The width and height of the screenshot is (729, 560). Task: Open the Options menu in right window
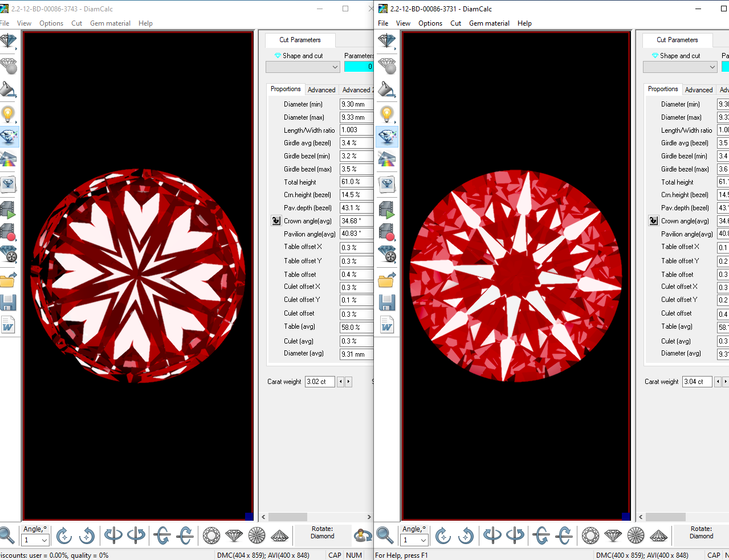(x=430, y=23)
